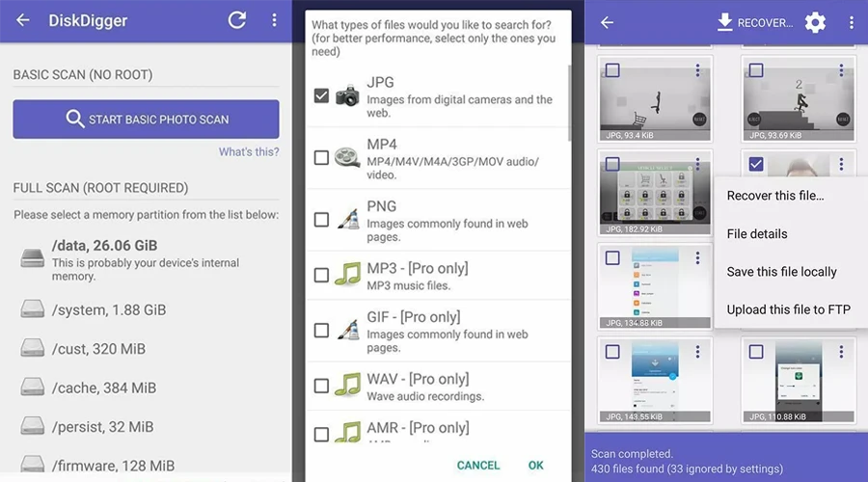
Task: Select the /persist, 32 MiB partition
Action: (x=147, y=427)
